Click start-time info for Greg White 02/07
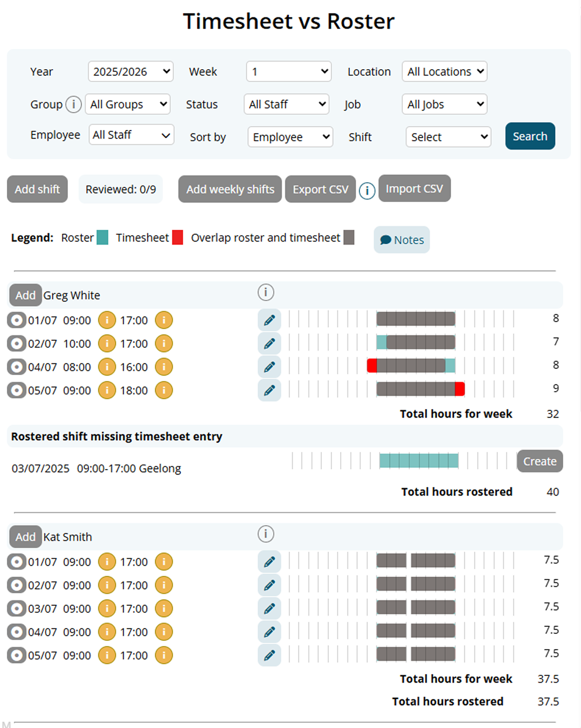The image size is (581, 728). tap(107, 343)
